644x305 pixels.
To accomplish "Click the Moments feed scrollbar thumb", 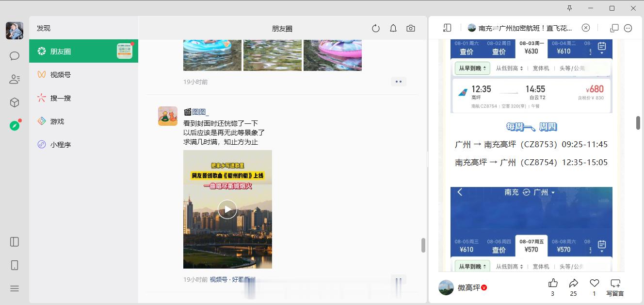I will click(423, 245).
